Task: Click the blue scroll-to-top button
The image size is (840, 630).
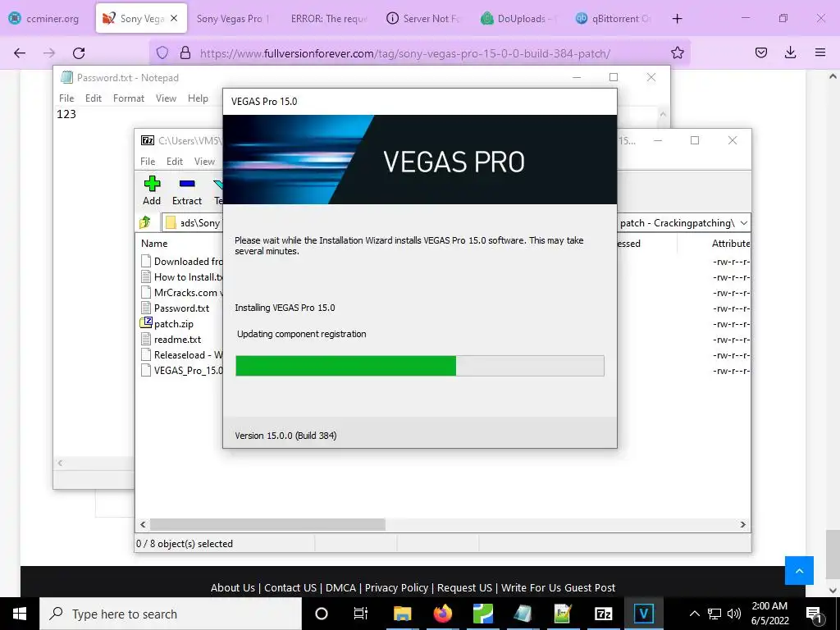Action: [799, 571]
